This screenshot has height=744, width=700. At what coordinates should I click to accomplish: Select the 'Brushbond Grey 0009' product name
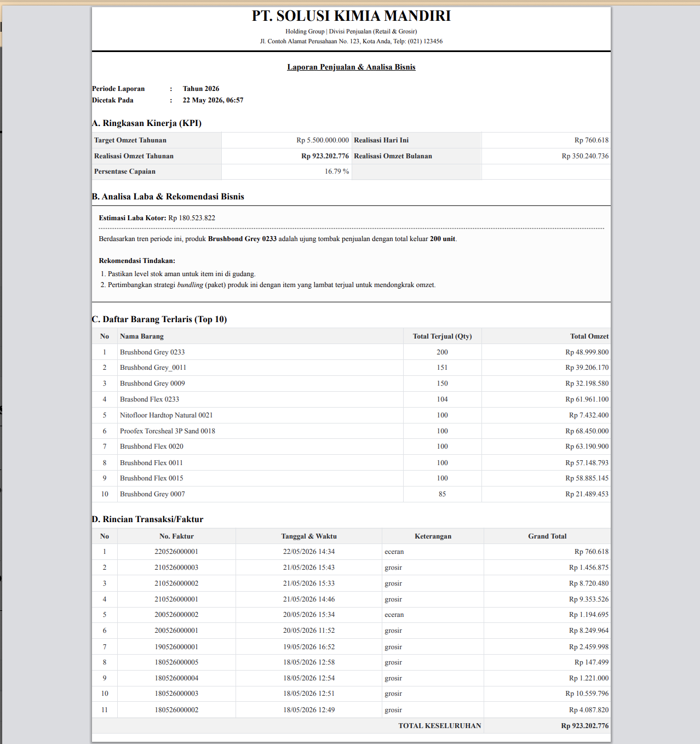coord(152,384)
